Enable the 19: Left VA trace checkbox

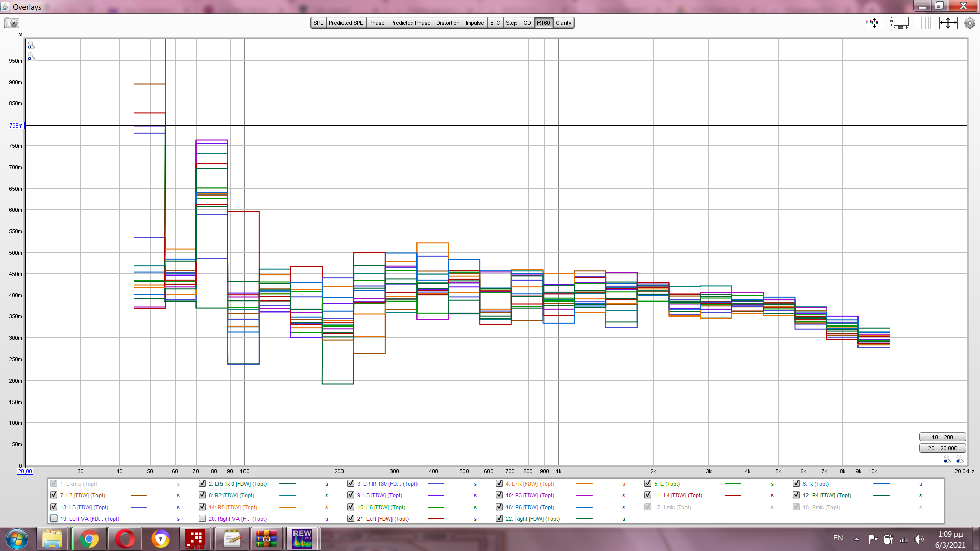[x=54, y=519]
